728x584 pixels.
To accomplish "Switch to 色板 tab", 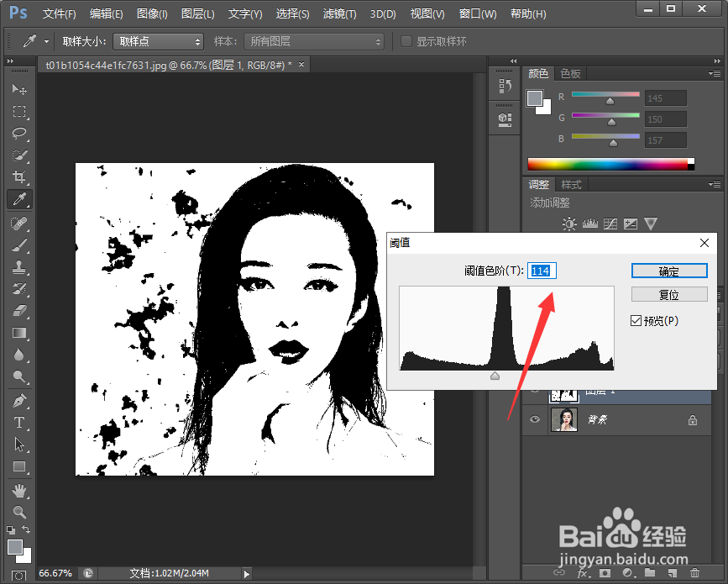I will (570, 73).
